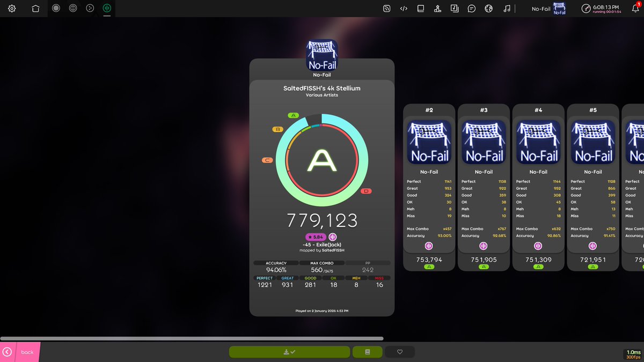Click the yellow B badge on accuracy ring
Viewport: 644px width, 362px height.
pyautogui.click(x=277, y=129)
